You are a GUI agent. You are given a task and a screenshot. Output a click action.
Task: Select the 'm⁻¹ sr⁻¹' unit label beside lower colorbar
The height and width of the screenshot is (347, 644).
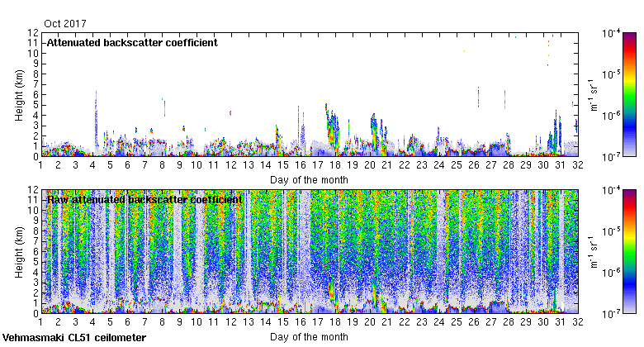coord(594,252)
